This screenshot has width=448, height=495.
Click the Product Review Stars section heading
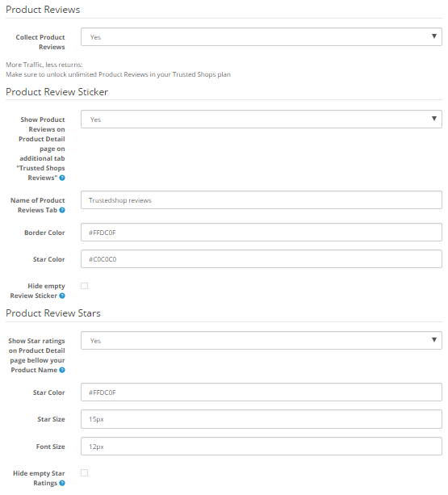53,313
